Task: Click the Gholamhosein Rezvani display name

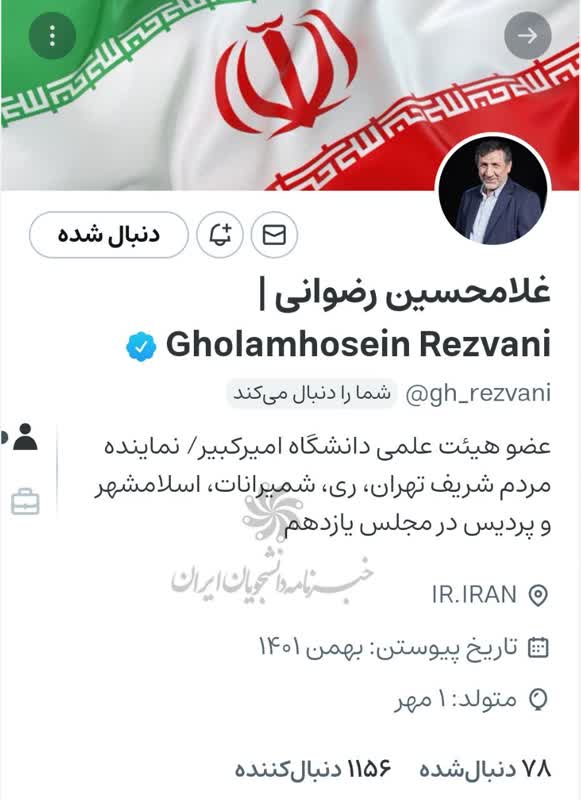Action: pos(359,344)
